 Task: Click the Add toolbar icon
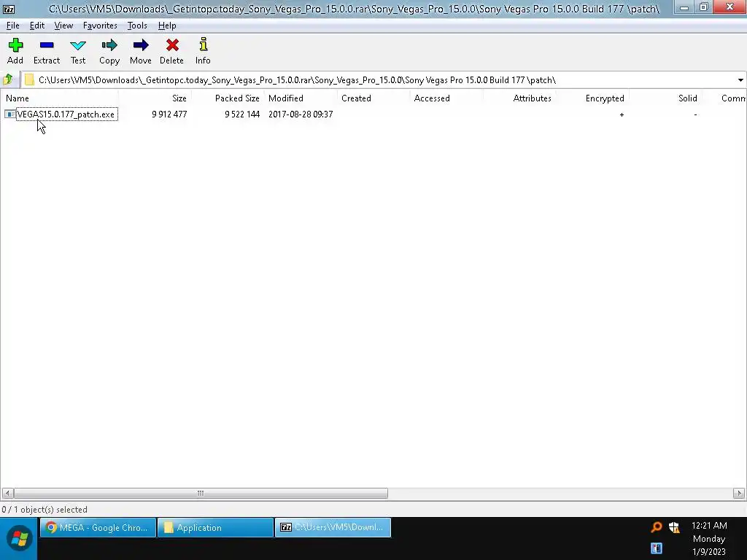click(15, 45)
